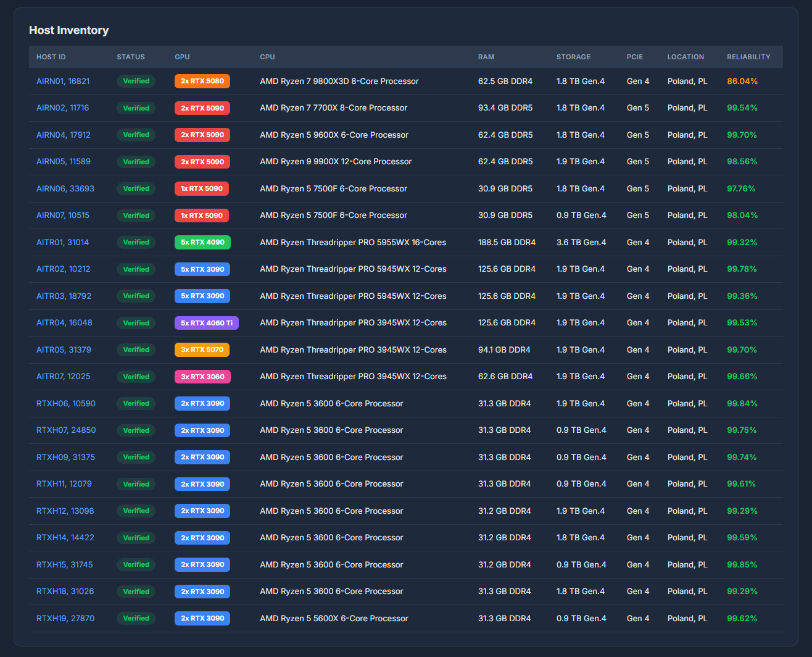Sort by the RELIABILITY column header

[x=748, y=57]
